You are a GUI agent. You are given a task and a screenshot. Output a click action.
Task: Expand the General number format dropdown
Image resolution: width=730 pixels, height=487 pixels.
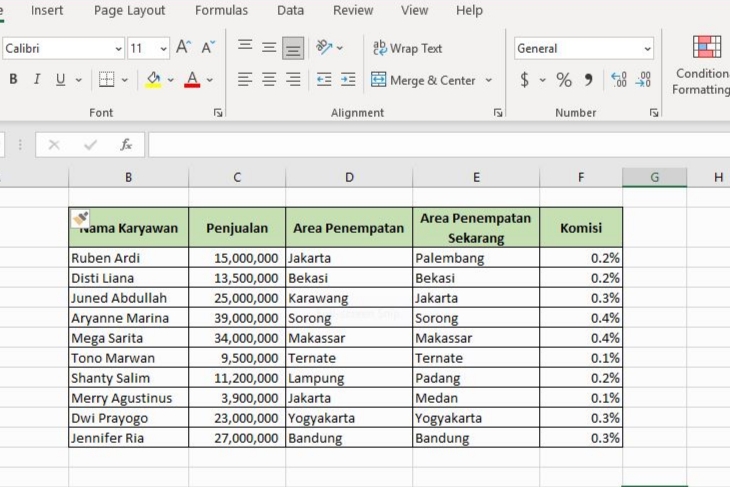(647, 48)
